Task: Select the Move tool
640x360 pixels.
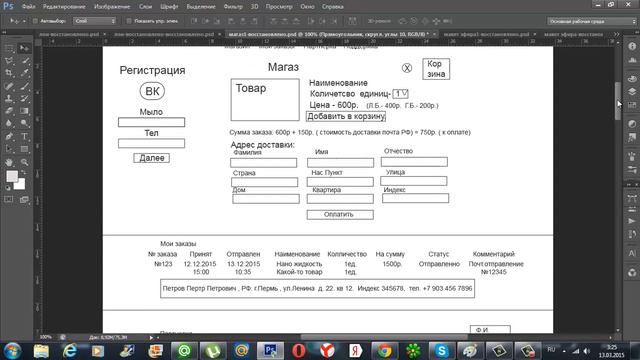Action: (24, 49)
